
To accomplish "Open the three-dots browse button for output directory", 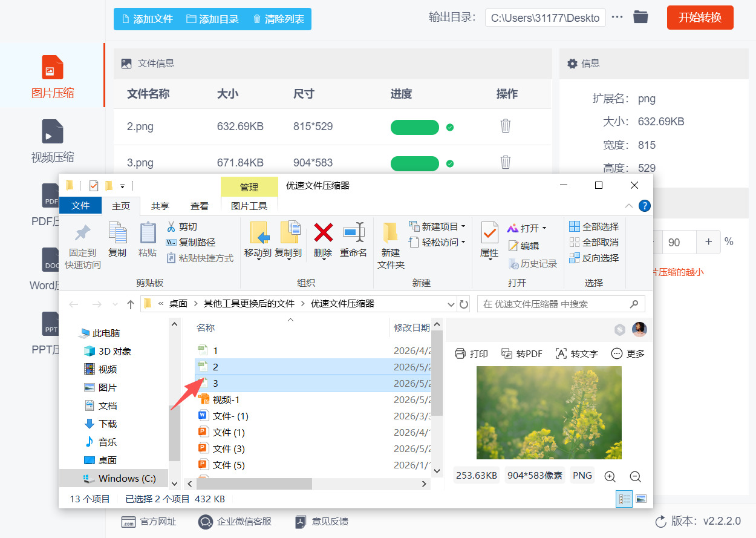I will pos(617,17).
